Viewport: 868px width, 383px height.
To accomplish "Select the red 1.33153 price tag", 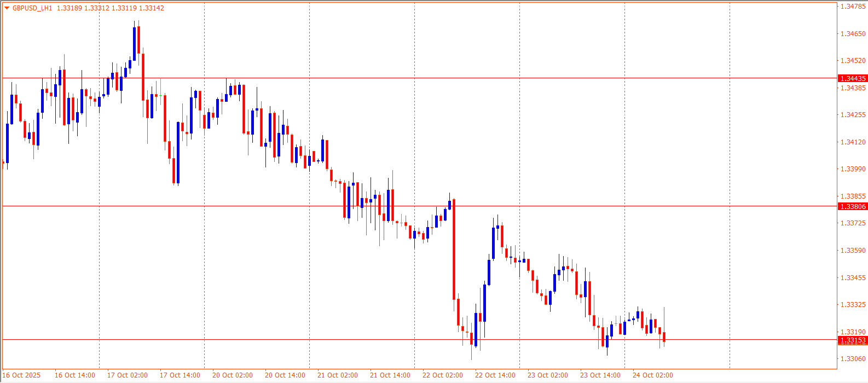I will click(853, 340).
